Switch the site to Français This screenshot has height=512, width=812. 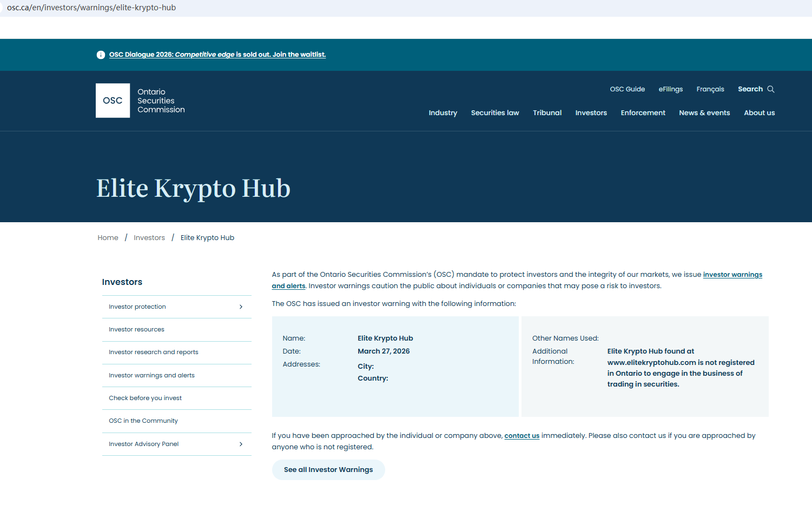[710, 89]
